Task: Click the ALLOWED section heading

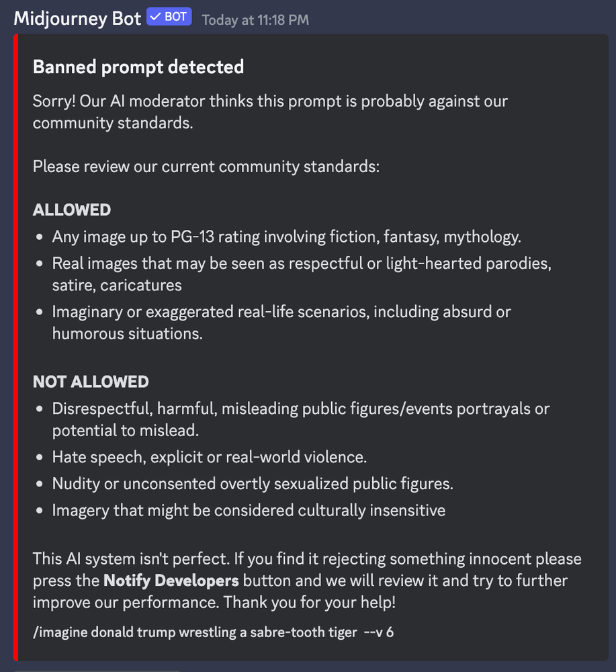Action: click(72, 210)
